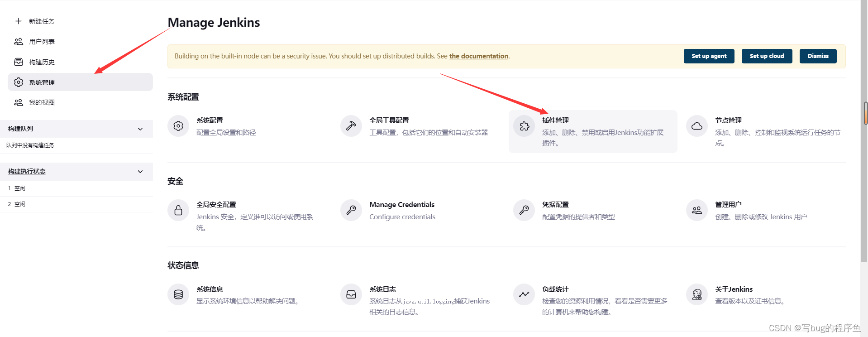This screenshot has width=868, height=337.
Task: Click the users icon beside 用户列表
Action: tap(19, 41)
